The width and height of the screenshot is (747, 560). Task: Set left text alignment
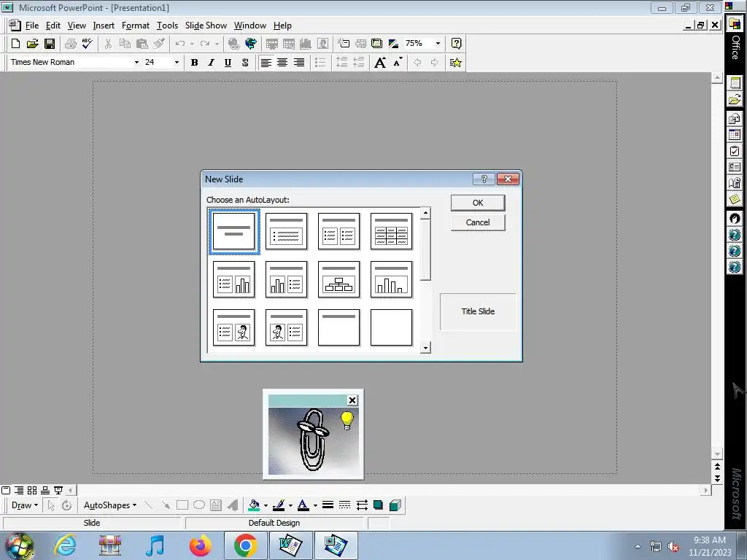point(266,63)
